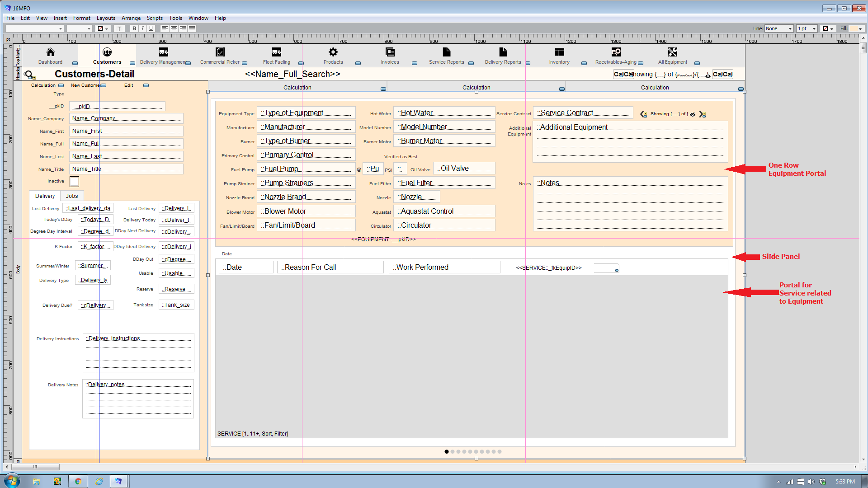The width and height of the screenshot is (868, 488).
Task: Click the Additional Equipment field
Action: (631, 142)
